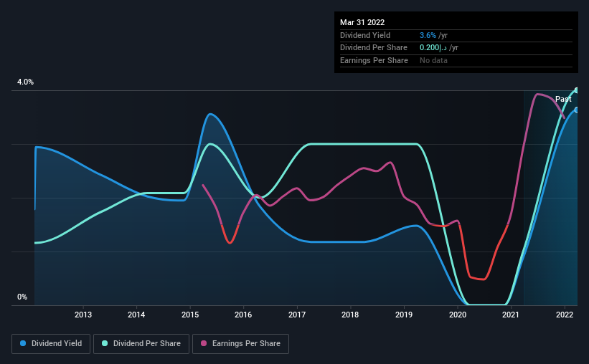Toggle the Earnings Per Share legend button
Viewport: 589px width, 364px height.
click(x=240, y=344)
